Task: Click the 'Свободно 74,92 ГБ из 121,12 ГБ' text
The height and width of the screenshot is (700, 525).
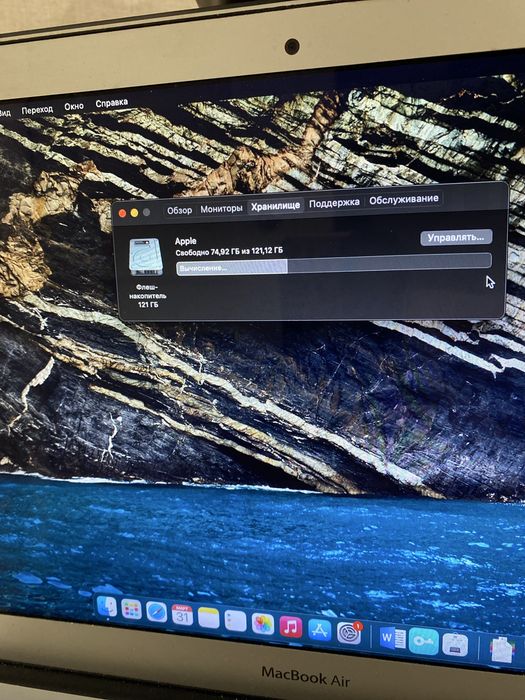Action: pos(229,252)
